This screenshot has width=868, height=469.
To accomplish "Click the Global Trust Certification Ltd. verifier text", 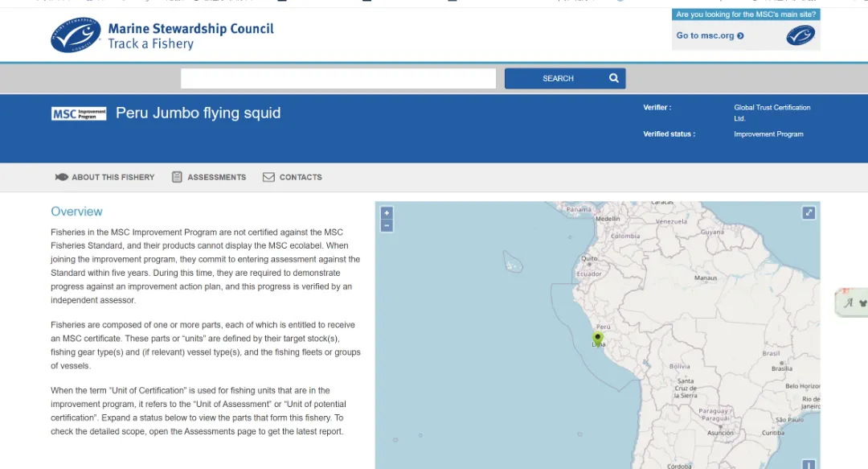I will click(x=772, y=113).
